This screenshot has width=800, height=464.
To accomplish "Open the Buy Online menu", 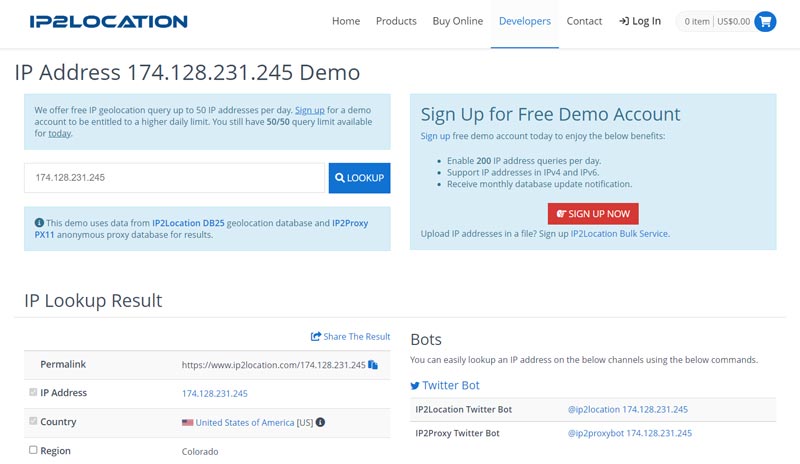I will click(x=457, y=21).
